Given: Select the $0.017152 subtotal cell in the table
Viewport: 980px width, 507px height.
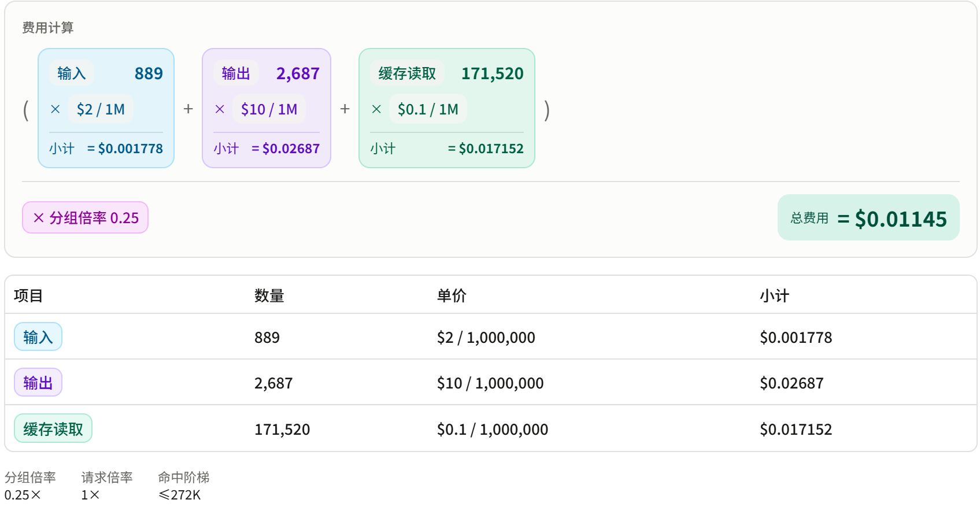Looking at the screenshot, I should pos(796,430).
